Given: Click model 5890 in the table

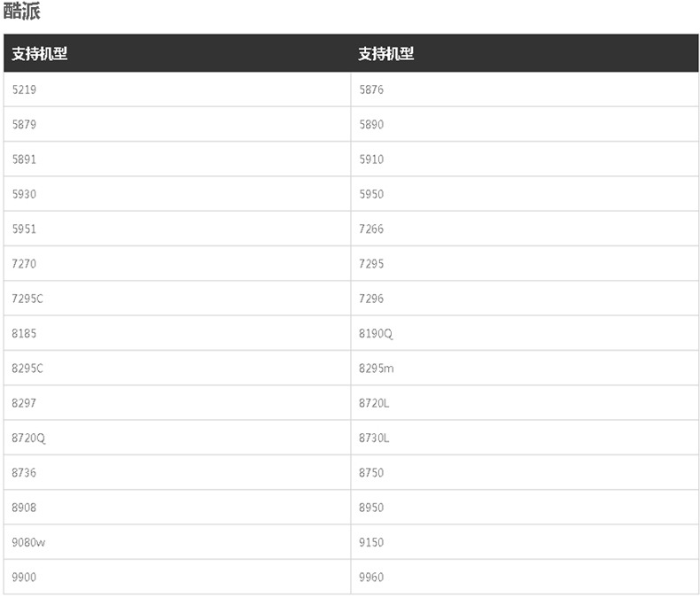Looking at the screenshot, I should [x=371, y=125].
